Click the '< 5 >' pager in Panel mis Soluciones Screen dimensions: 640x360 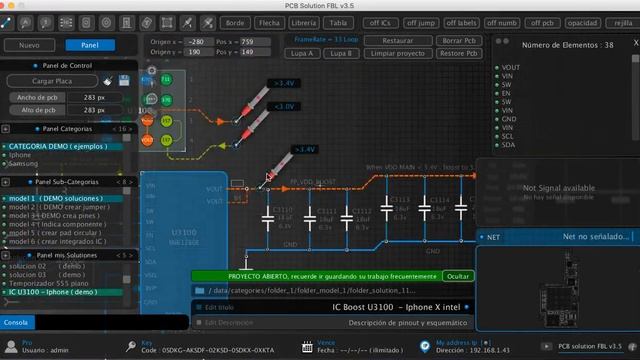point(124,256)
